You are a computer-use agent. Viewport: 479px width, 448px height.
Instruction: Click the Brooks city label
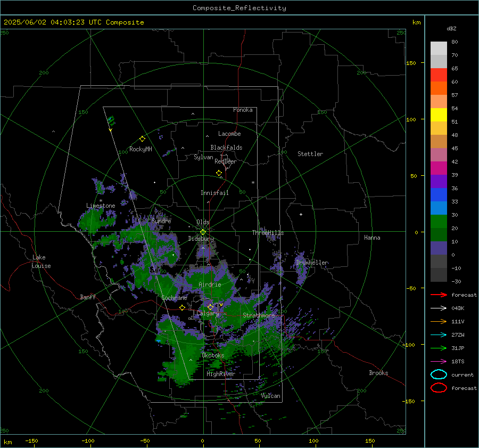[378, 373]
